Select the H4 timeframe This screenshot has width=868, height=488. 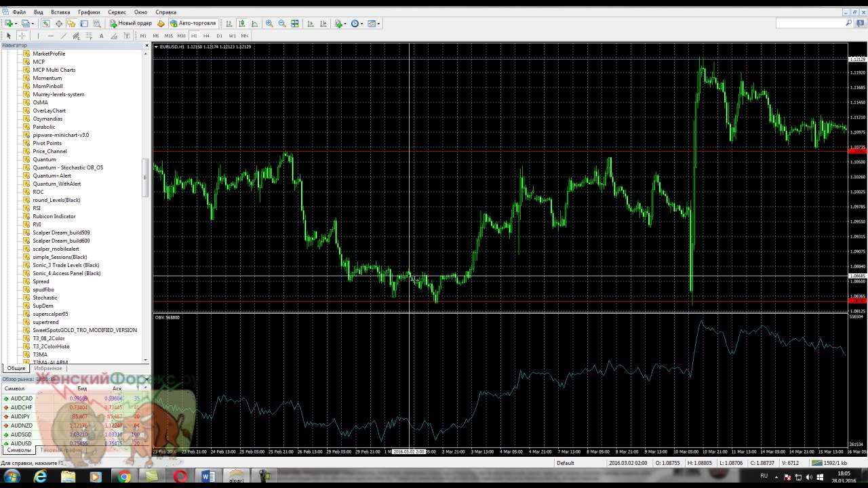tap(206, 35)
